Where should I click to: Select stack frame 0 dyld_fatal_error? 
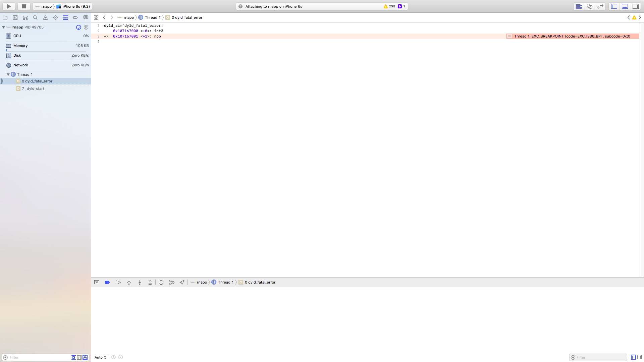(46, 81)
